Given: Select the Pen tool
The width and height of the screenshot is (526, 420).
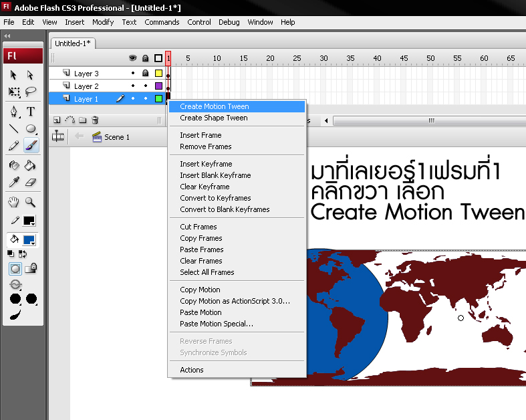Looking at the screenshot, I should coord(14,112).
